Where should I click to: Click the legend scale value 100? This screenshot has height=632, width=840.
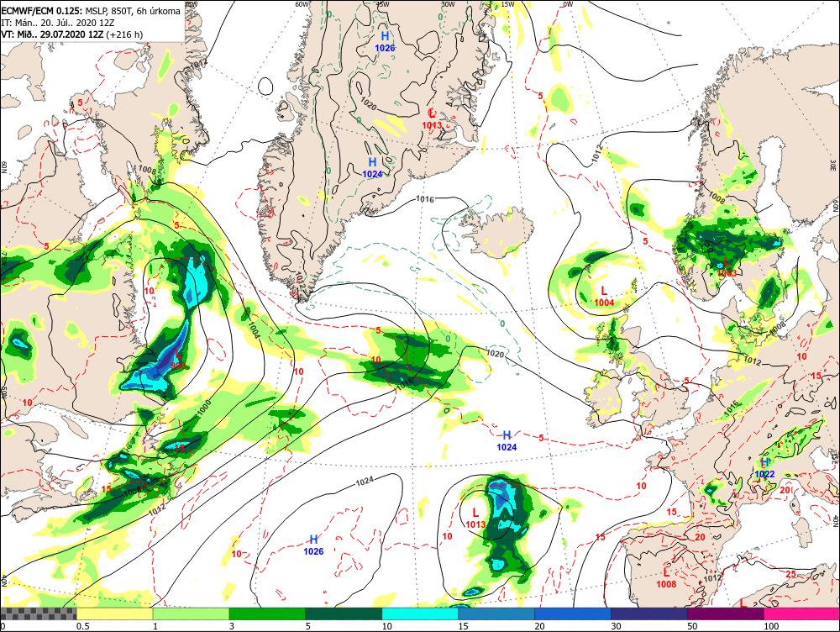[x=771, y=626]
